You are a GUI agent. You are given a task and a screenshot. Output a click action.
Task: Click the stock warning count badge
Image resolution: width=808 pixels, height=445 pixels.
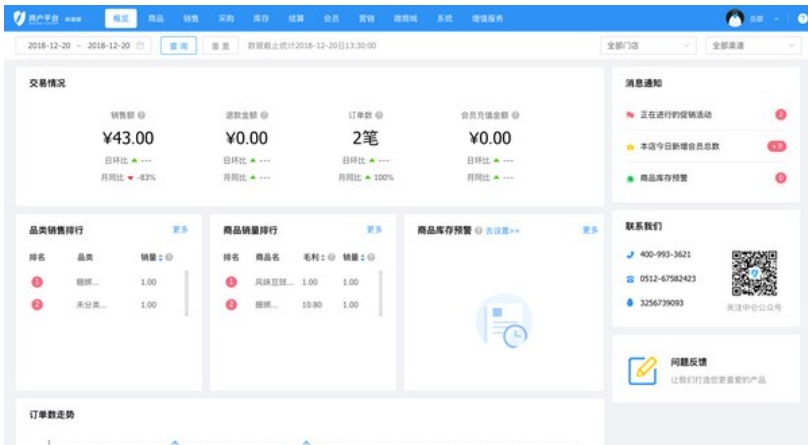tap(781, 178)
